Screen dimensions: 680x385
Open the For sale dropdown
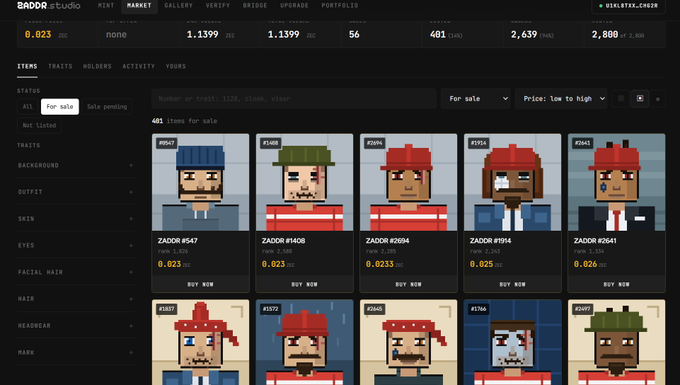476,98
